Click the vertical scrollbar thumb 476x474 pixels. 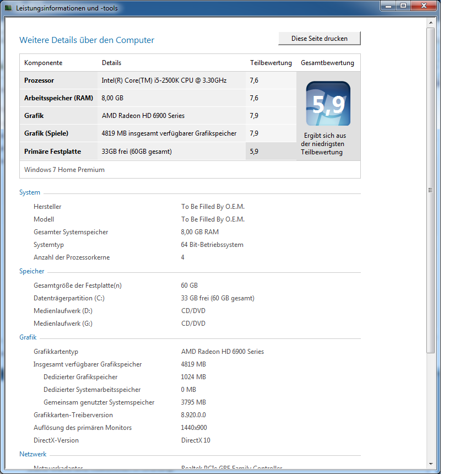click(430, 190)
